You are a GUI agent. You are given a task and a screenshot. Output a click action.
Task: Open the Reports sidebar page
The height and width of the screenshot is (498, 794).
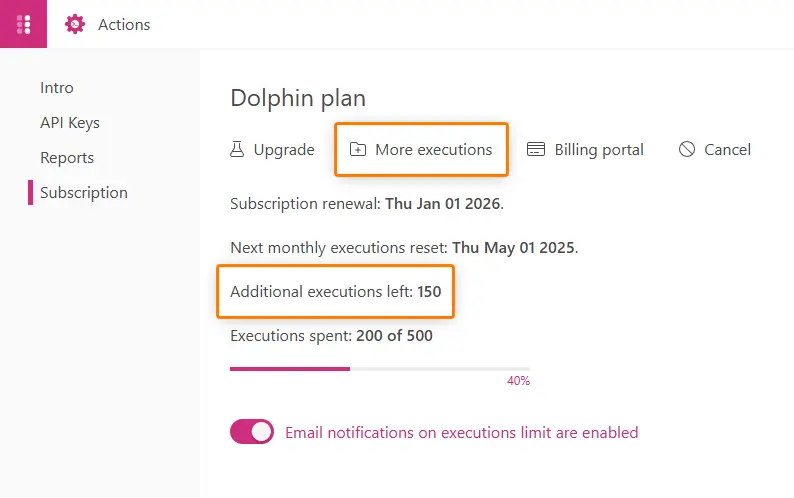coord(67,158)
